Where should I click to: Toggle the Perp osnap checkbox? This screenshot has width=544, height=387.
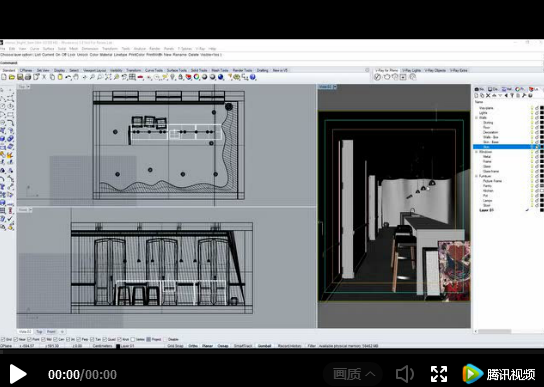click(79, 339)
